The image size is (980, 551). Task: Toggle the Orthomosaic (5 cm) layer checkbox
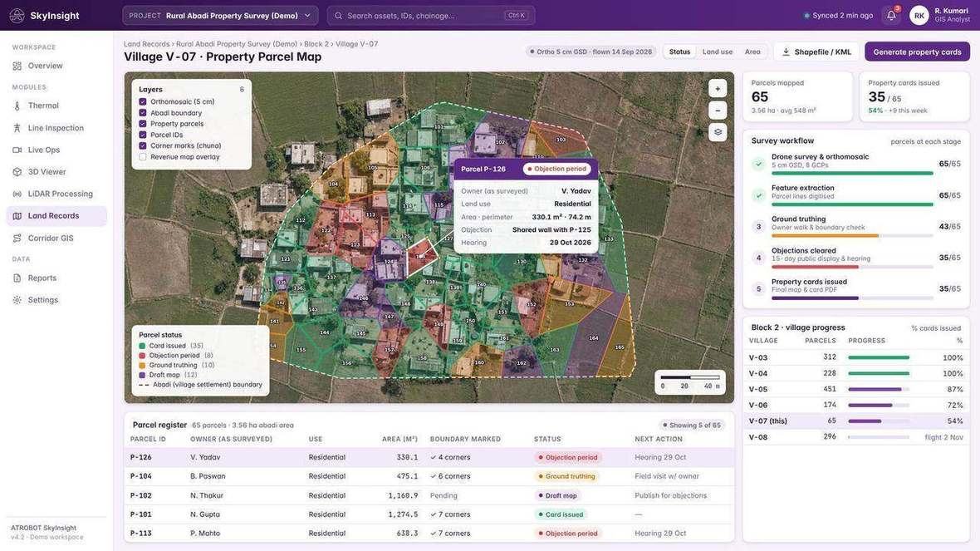pyautogui.click(x=143, y=102)
